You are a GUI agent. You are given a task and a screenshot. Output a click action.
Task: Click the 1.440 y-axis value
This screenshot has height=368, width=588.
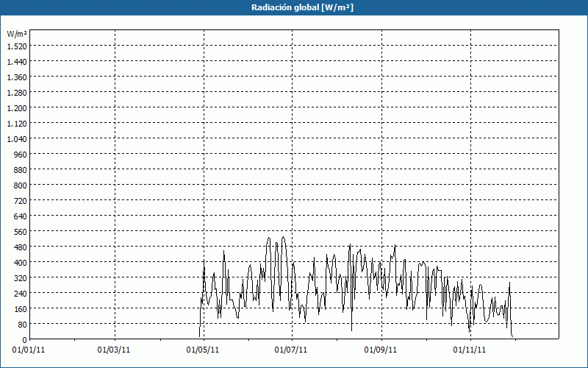(17, 62)
